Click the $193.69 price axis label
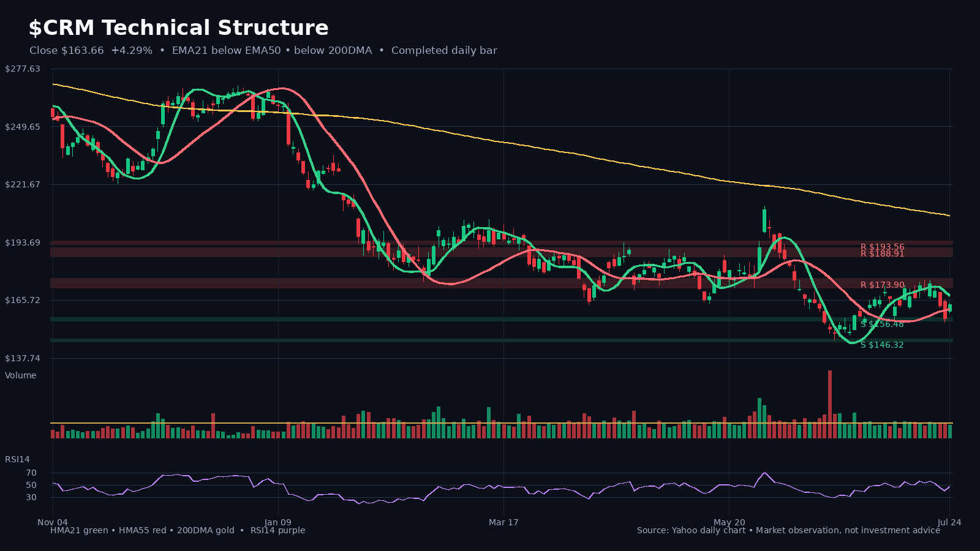Image resolution: width=980 pixels, height=551 pixels. (23, 242)
